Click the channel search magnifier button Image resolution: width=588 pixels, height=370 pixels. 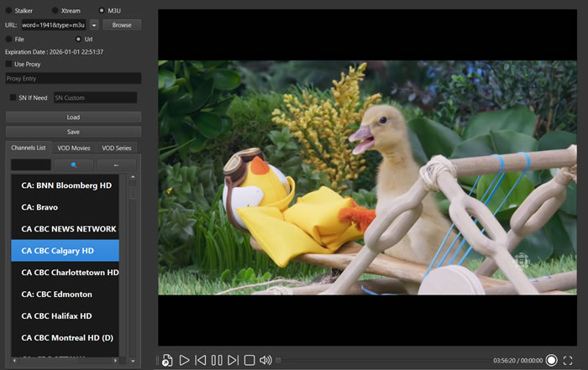[74, 165]
